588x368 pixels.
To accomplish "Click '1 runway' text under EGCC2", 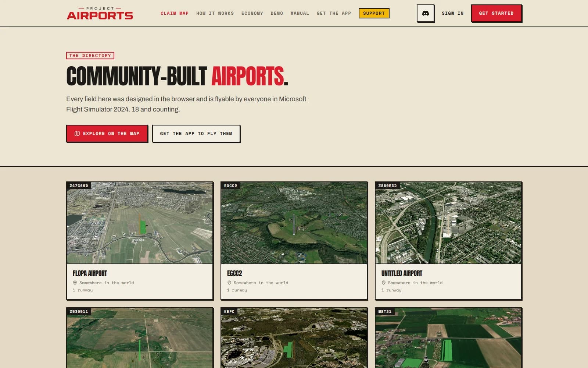I will 237,290.
